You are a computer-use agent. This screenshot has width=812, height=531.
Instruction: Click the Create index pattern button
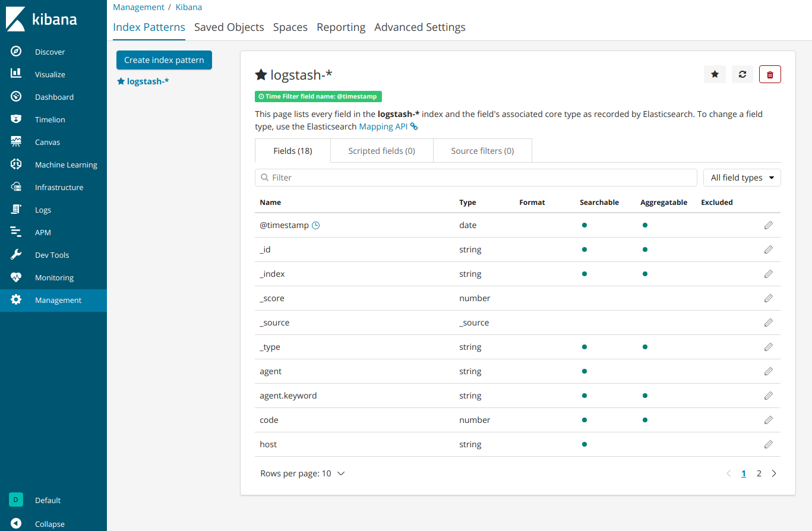(164, 60)
